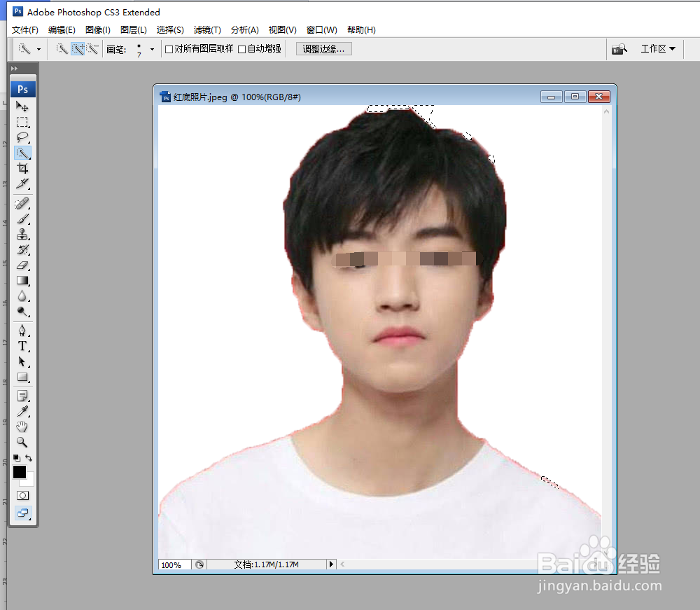Open the 分析(A) menu
The height and width of the screenshot is (610, 700).
point(244,30)
